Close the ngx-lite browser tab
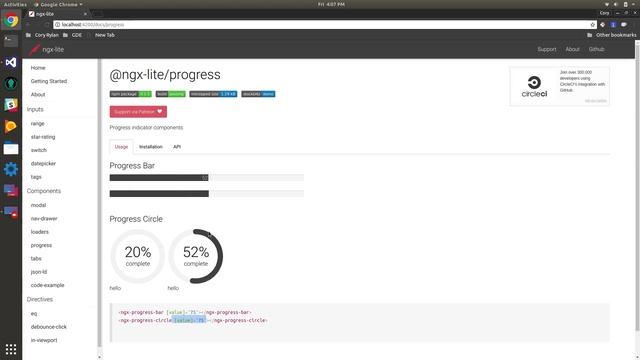The image size is (640, 360). (x=85, y=14)
